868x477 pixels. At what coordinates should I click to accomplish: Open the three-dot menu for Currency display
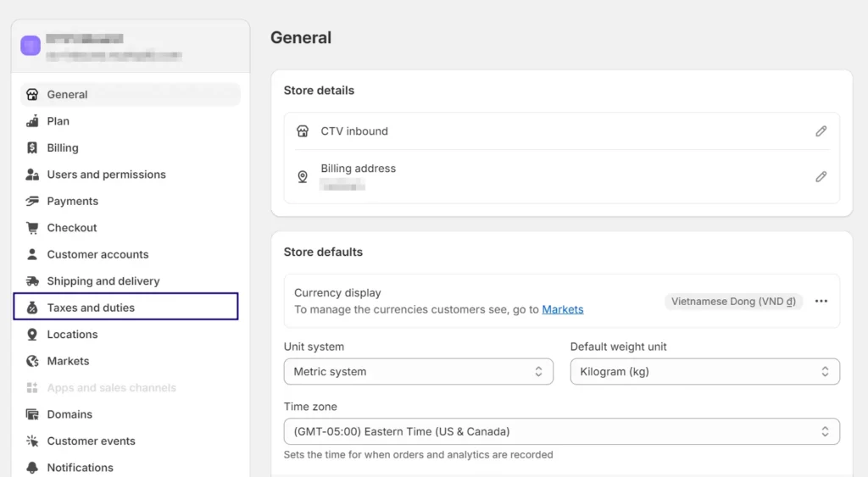(x=821, y=301)
